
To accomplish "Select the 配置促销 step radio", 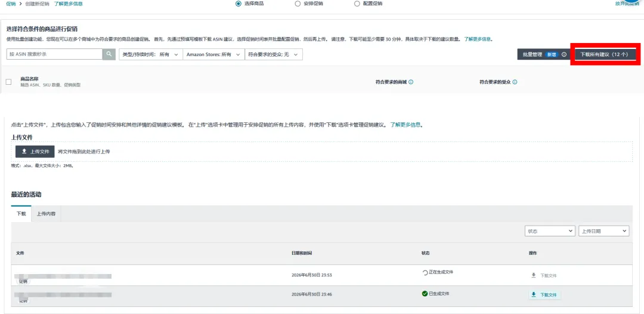I will point(357,4).
